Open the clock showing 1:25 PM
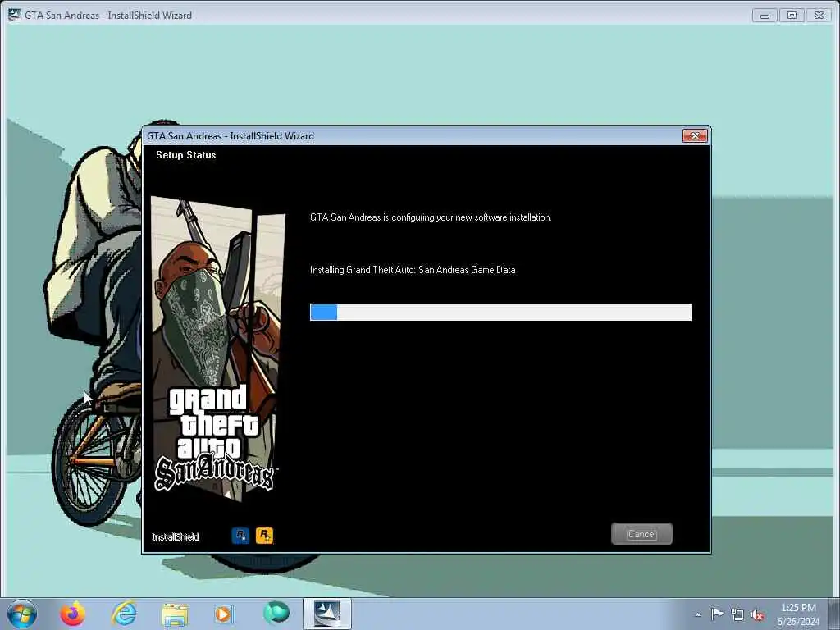This screenshot has height=630, width=840. click(798, 614)
